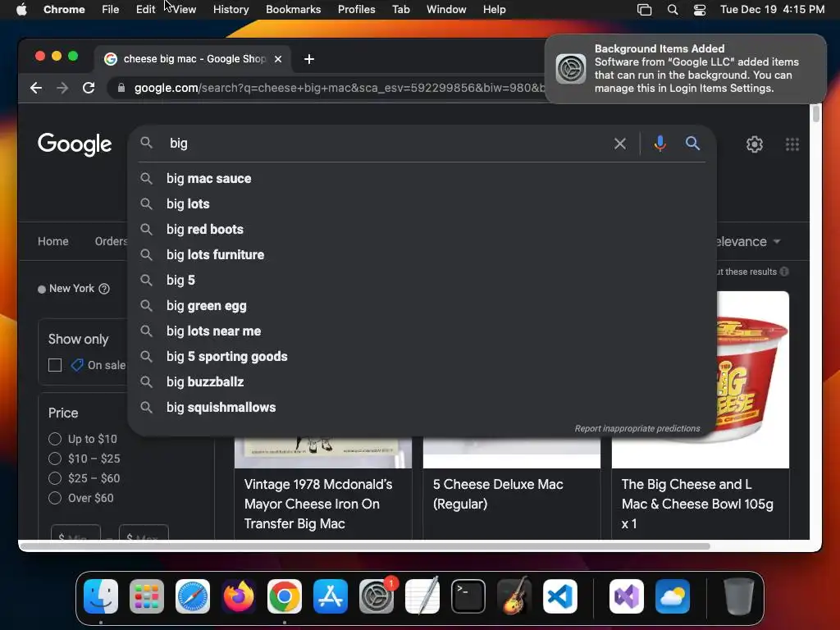Open the Profiles menu

[356, 10]
